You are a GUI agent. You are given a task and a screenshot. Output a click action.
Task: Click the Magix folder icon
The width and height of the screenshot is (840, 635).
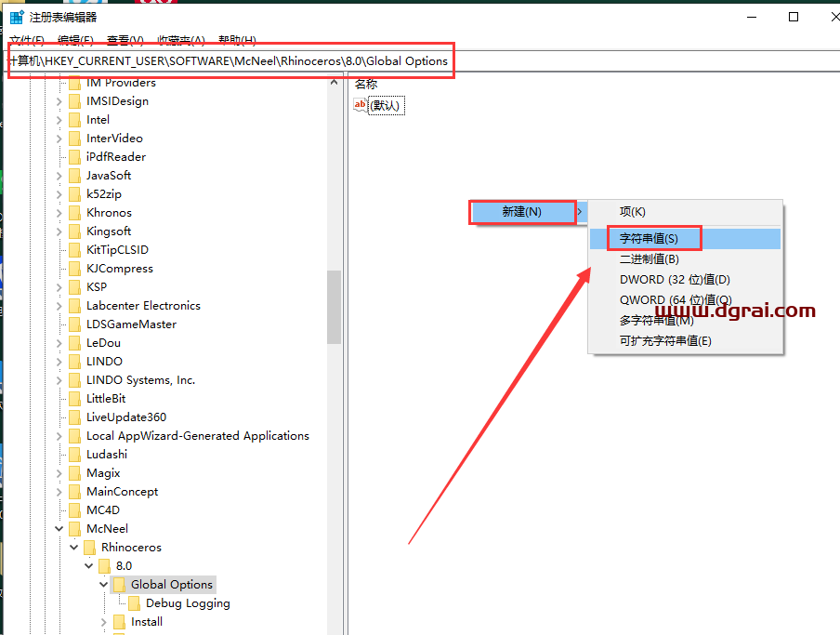click(75, 473)
